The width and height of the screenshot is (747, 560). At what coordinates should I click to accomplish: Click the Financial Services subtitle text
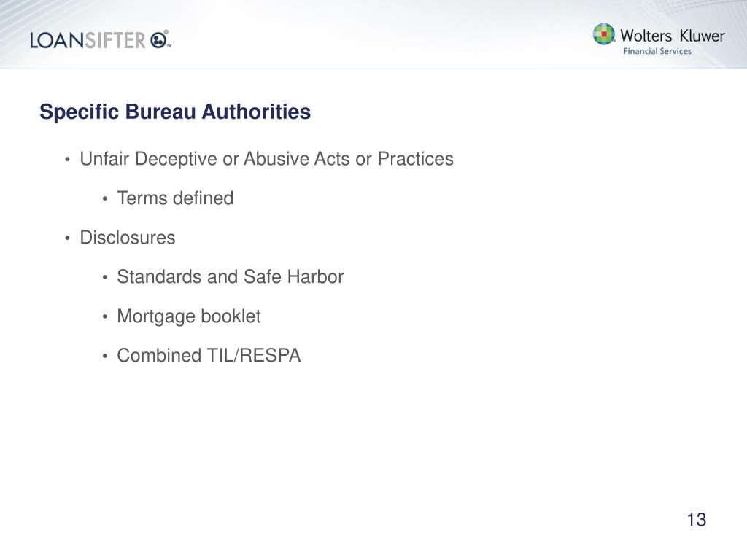657,51
